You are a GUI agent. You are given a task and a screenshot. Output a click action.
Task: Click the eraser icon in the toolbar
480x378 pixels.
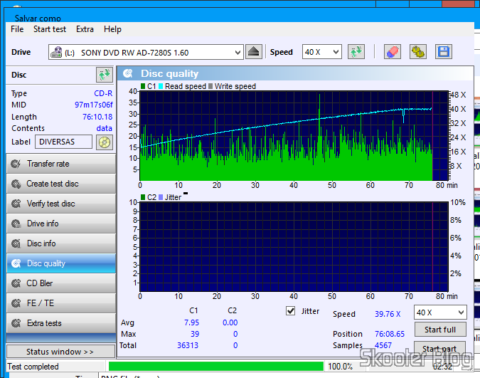click(x=392, y=52)
